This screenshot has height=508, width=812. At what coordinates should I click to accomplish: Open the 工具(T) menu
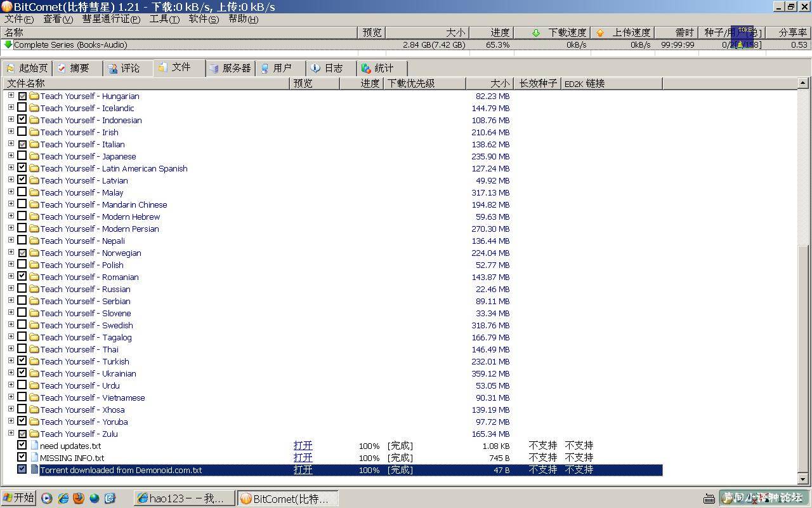click(x=164, y=19)
